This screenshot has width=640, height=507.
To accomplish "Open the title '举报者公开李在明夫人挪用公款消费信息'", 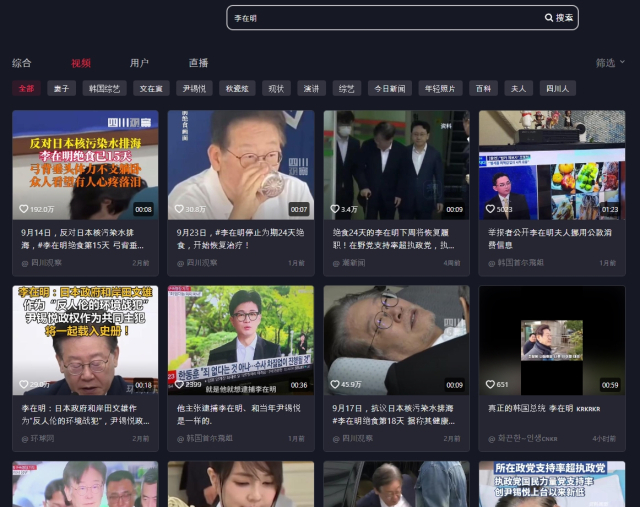I will pos(549,239).
